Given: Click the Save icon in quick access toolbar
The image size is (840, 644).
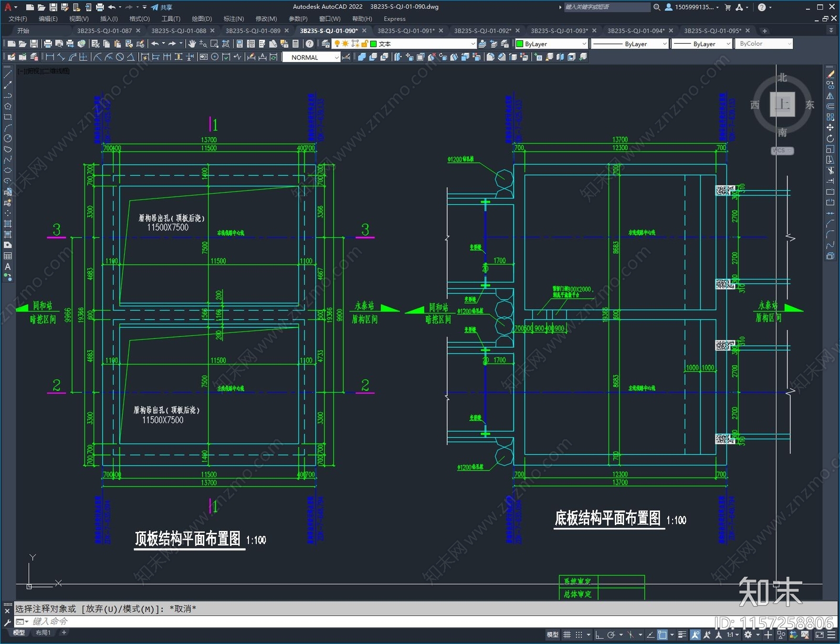Looking at the screenshot, I should point(53,7).
